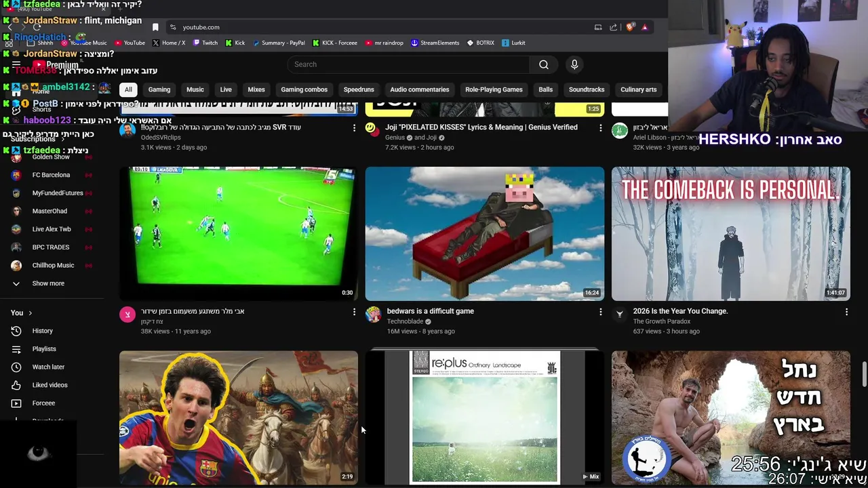The height and width of the screenshot is (488, 868).
Task: Select the Music filter chip
Action: click(195, 89)
